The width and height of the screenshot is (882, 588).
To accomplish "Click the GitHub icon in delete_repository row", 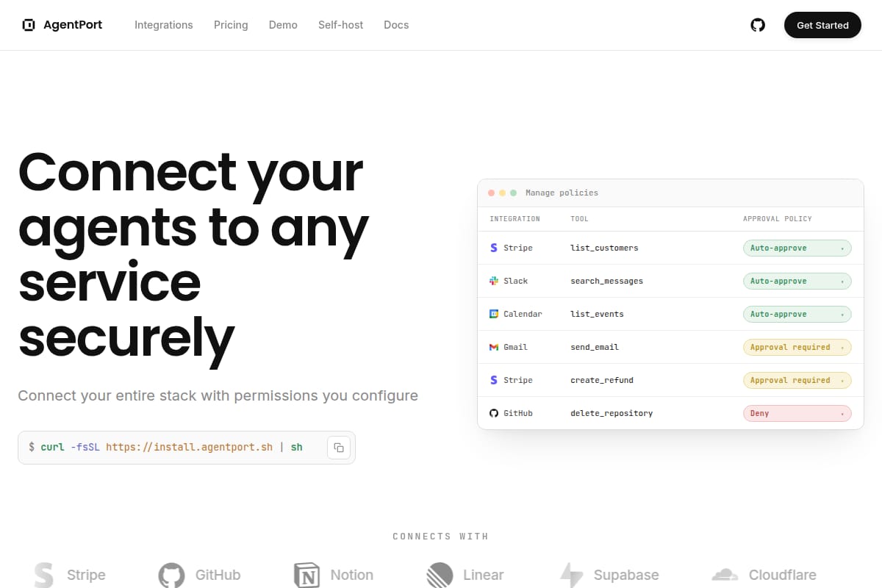I will 494,413.
